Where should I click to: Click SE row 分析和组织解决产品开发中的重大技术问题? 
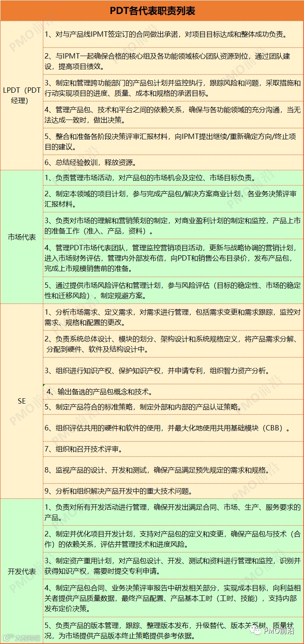(173, 491)
